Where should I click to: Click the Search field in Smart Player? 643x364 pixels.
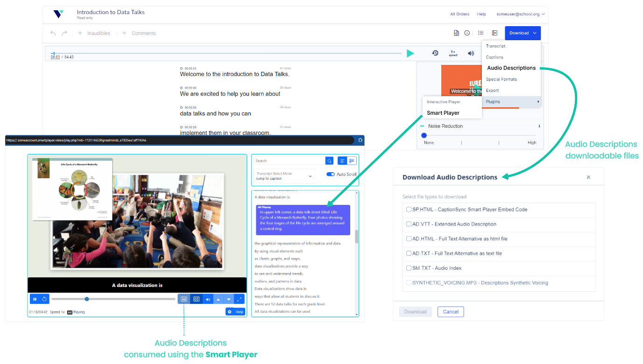(x=289, y=161)
